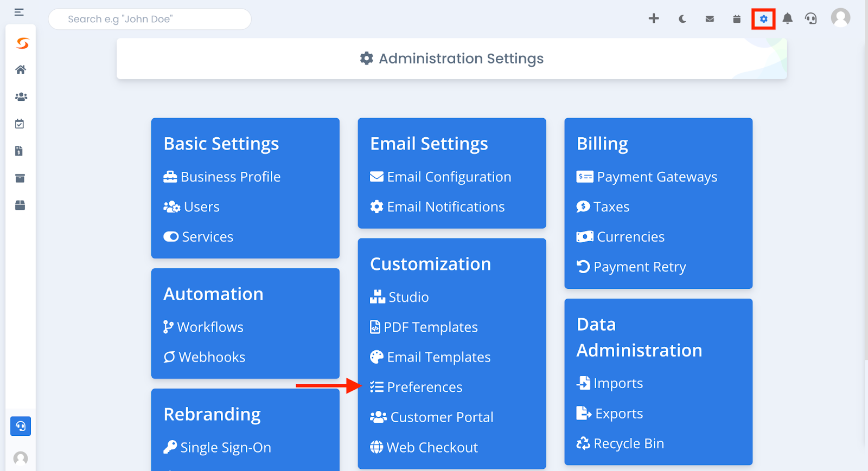This screenshot has width=868, height=471.
Task: Open the calendar icon in top bar
Action: 737,19
